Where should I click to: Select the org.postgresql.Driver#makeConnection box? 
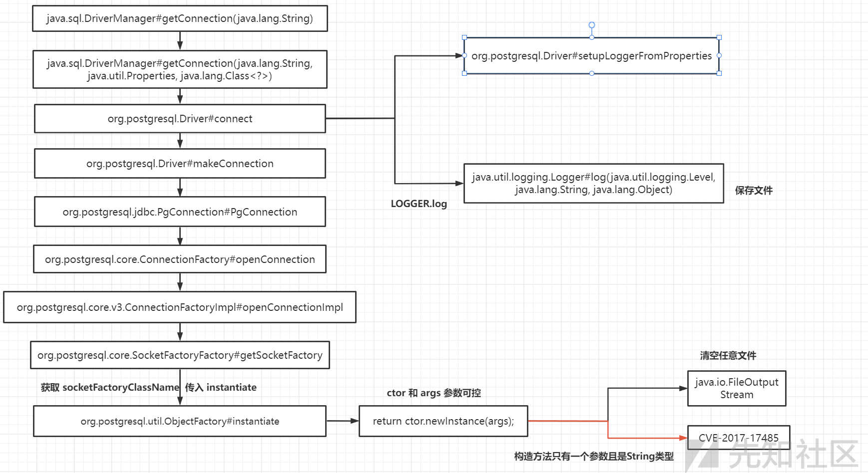tap(180, 163)
